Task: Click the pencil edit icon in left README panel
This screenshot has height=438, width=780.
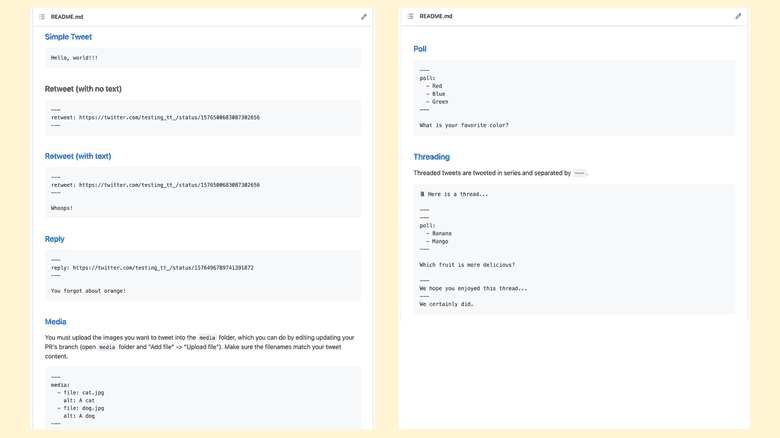Action: (x=364, y=17)
